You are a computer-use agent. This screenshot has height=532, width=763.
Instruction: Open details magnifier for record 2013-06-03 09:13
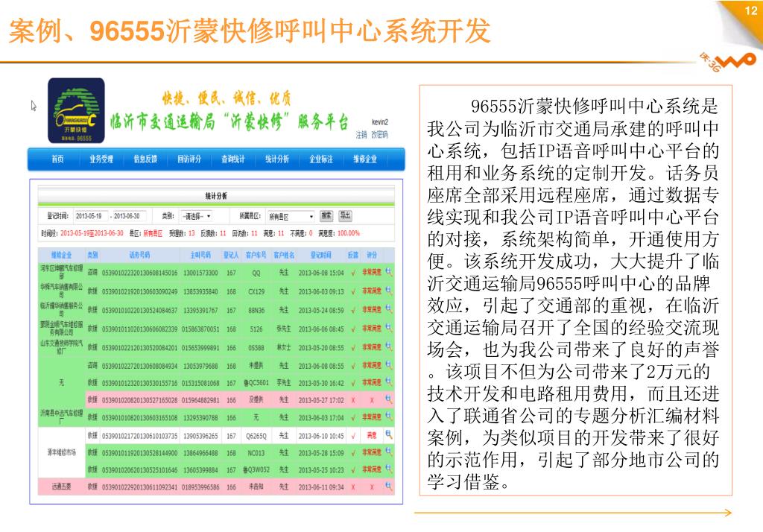coord(388,291)
